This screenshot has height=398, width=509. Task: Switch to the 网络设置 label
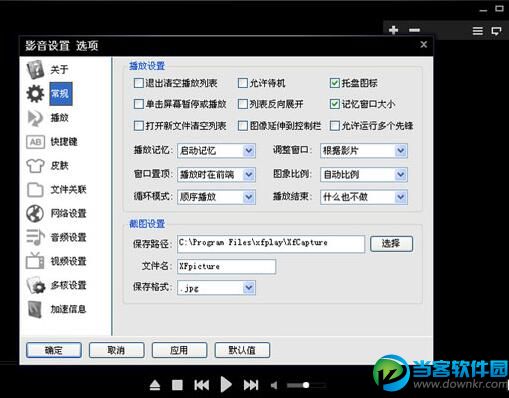(x=68, y=213)
